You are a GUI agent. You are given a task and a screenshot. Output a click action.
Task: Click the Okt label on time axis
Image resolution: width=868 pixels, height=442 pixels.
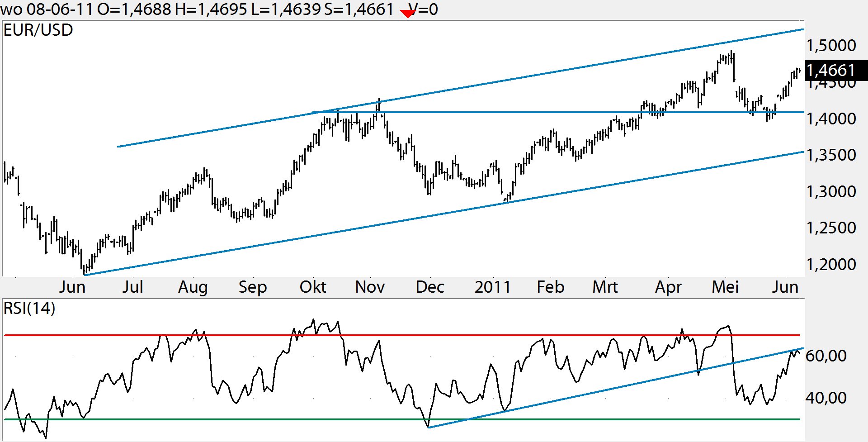point(313,287)
